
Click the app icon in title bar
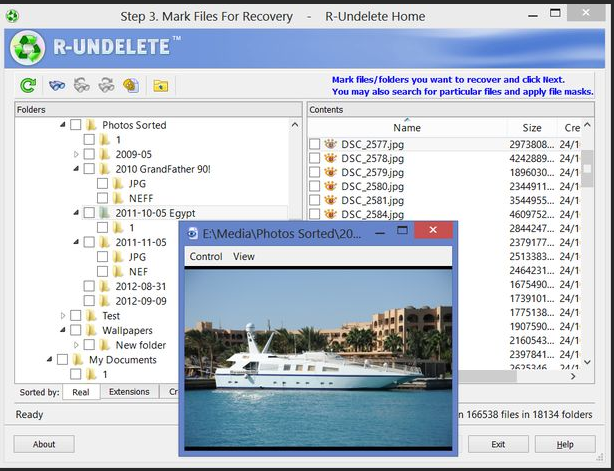[12, 16]
